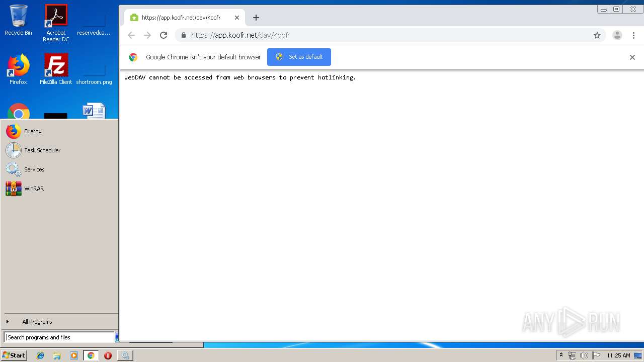Switch to Chrome in the taskbar

(91, 355)
